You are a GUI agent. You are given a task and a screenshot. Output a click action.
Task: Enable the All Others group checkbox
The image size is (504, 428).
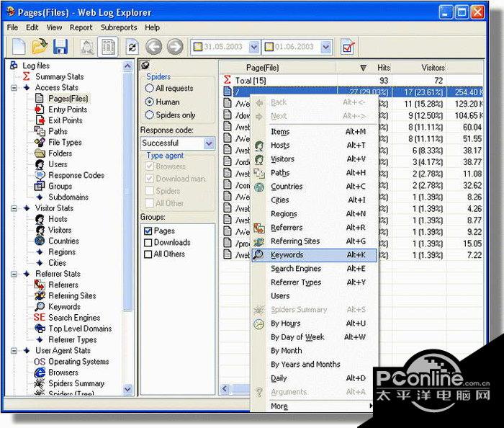148,254
